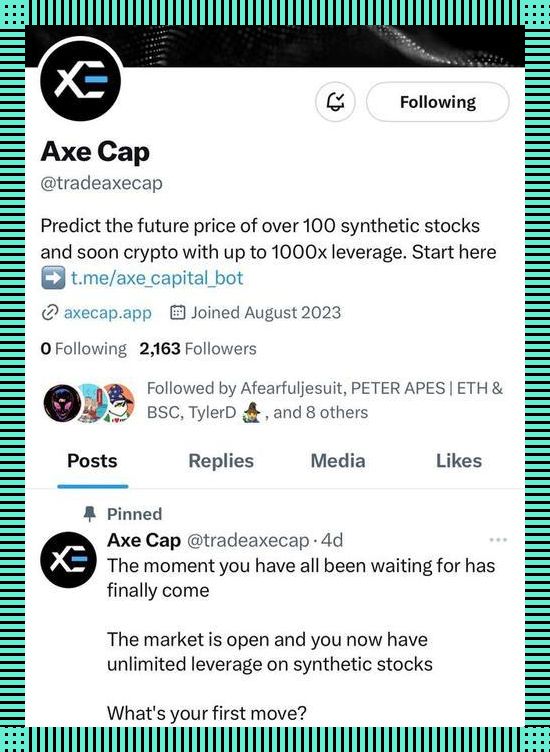Click the link chain icon beside axecap.app
This screenshot has height=752, width=550.
pos(50,313)
